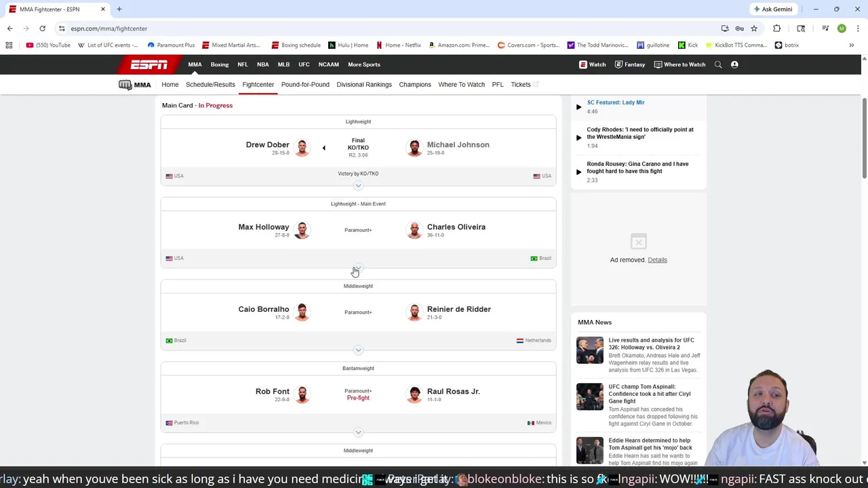The image size is (868, 488).
Task: Select the UFC menu item
Action: tap(304, 64)
